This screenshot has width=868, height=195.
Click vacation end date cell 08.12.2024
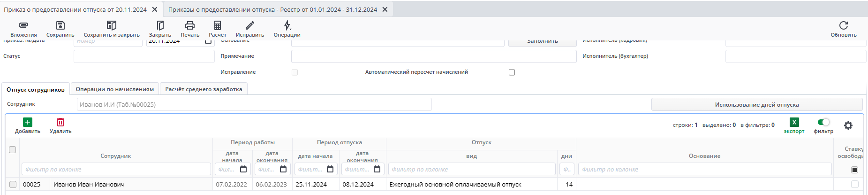tap(362, 184)
